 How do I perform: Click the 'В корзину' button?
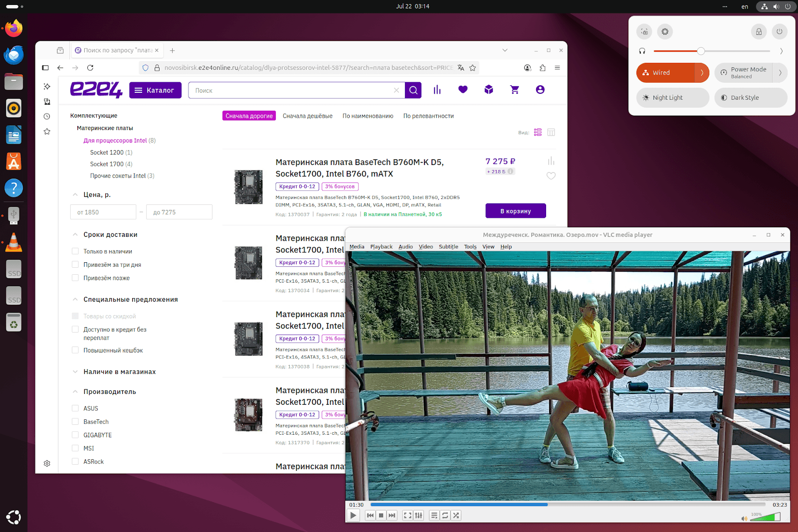[x=516, y=211]
